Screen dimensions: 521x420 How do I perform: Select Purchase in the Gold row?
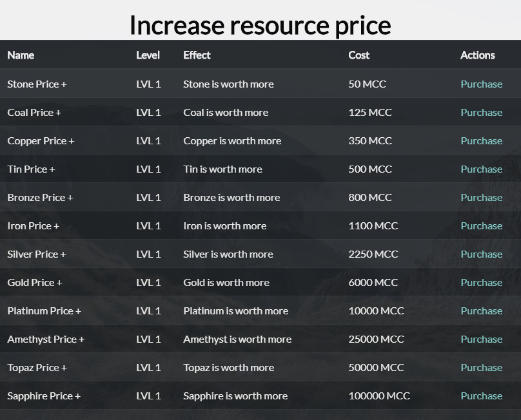click(482, 283)
